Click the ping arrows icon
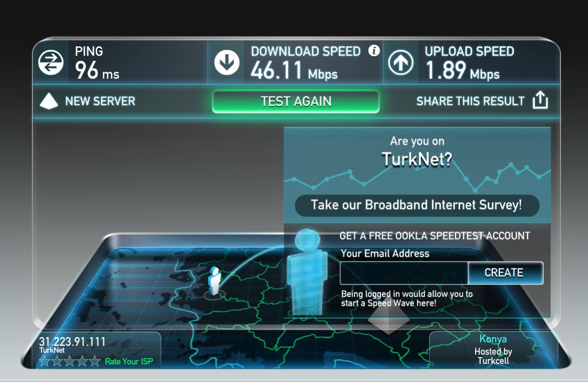Screen dimensions: 588x382 [51, 62]
